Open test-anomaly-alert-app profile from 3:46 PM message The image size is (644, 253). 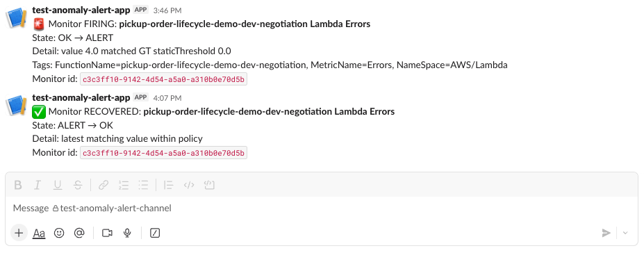(x=81, y=10)
